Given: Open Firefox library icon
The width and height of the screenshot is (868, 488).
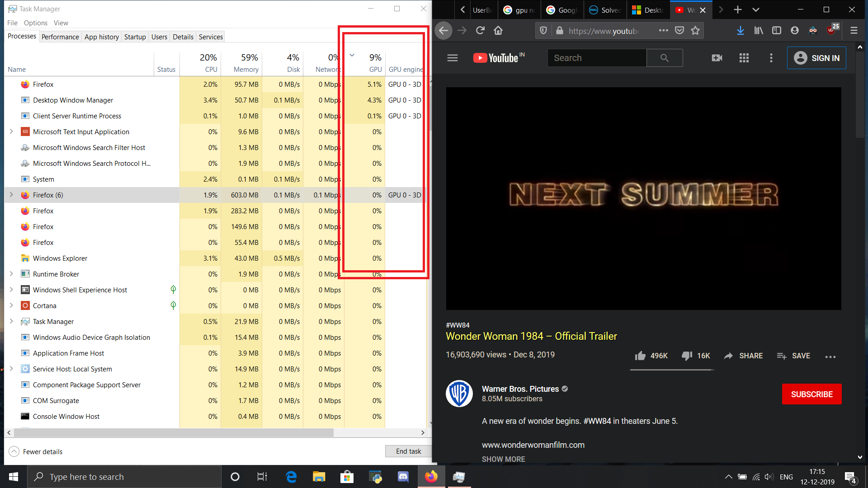Looking at the screenshot, I should coord(759,31).
